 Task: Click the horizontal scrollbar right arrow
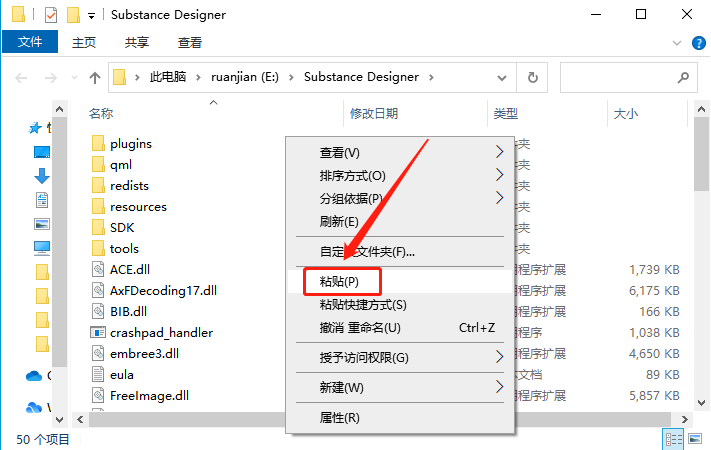tap(684, 419)
